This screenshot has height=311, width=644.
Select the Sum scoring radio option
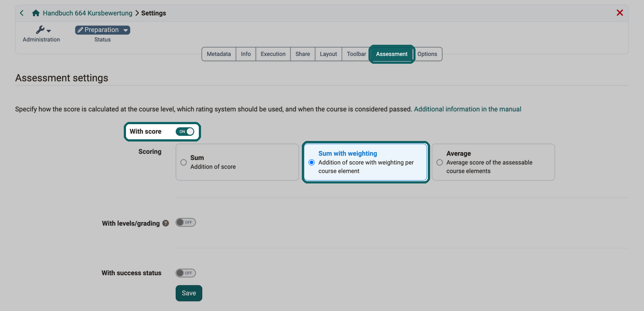(x=184, y=162)
